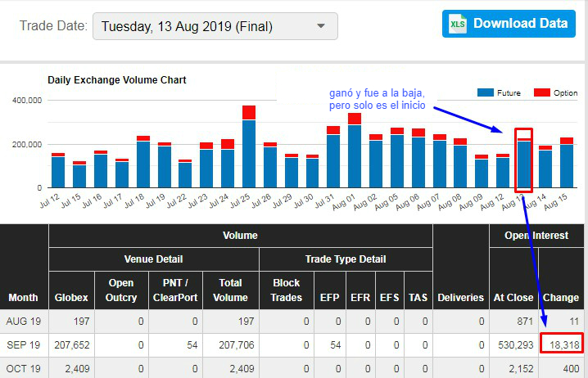This screenshot has width=588, height=378.
Task: Click the Deliveries column header
Action: pos(461,297)
